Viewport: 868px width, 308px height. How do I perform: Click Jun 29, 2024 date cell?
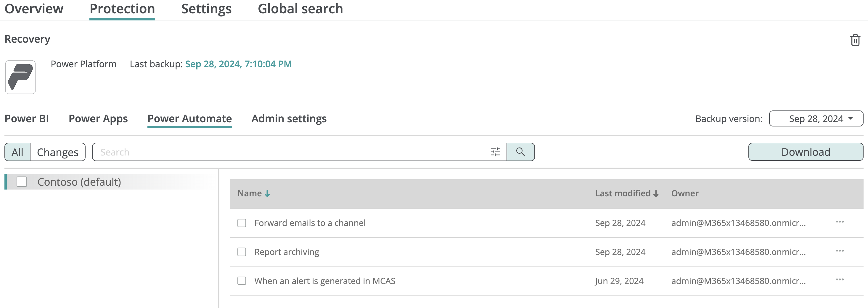[x=619, y=281]
